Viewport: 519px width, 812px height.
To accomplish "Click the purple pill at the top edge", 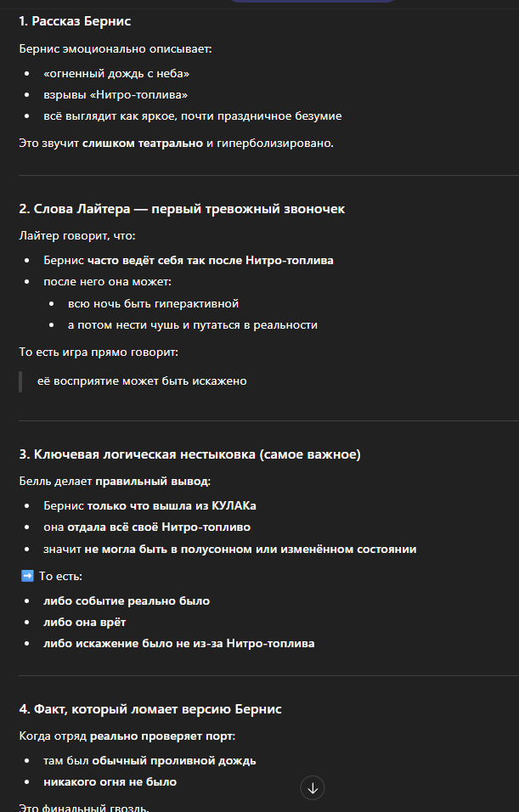I will pyautogui.click(x=289, y=2).
